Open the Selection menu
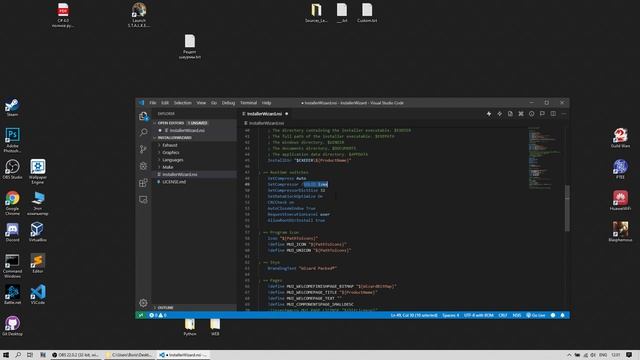The image size is (640, 360). pyautogui.click(x=182, y=103)
